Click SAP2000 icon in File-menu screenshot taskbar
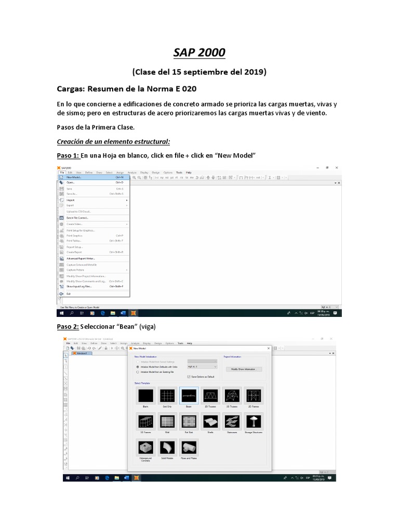399x532 pixels. [134, 313]
